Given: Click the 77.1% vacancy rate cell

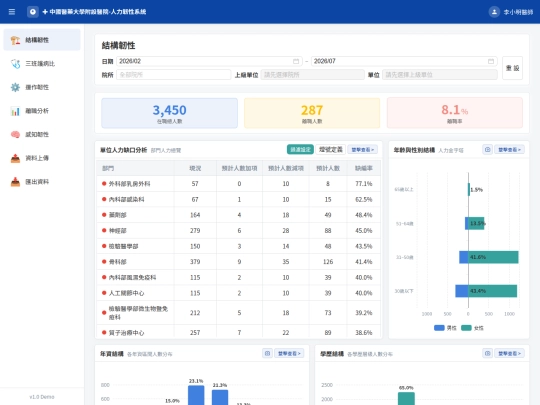Looking at the screenshot, I should (x=364, y=184).
